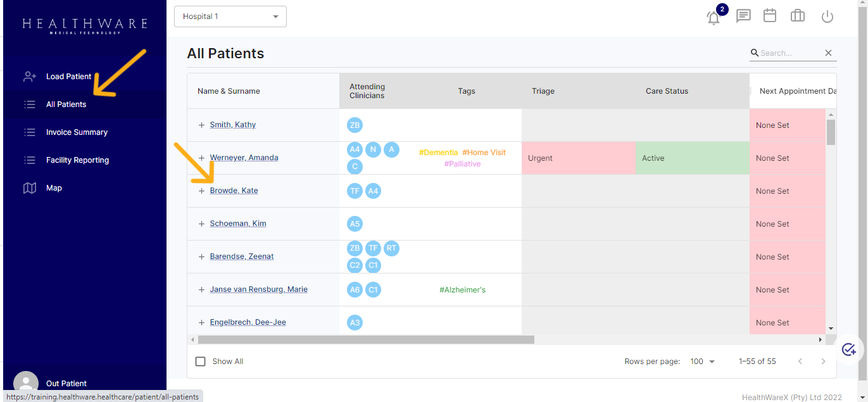The image size is (868, 402).
Task: Open Facility Reporting in sidebar
Action: click(77, 160)
